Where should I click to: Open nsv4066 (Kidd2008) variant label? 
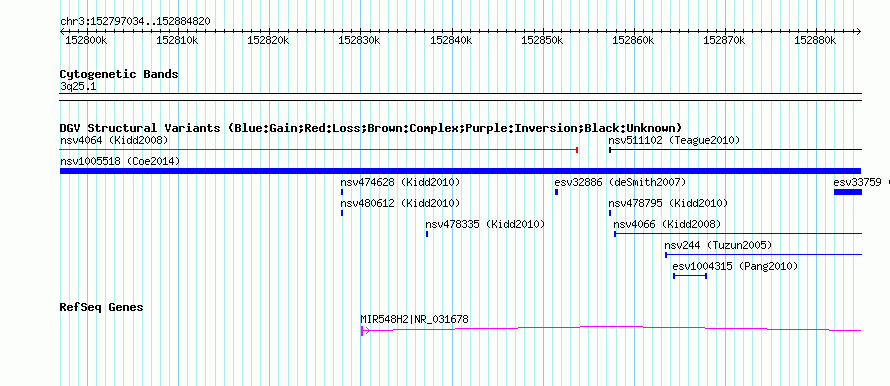pos(668,224)
